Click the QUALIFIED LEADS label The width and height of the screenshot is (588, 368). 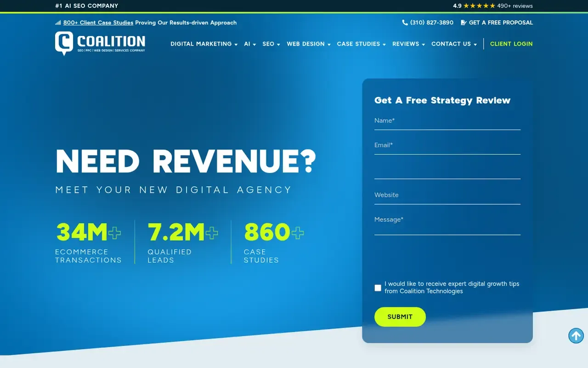170,256
